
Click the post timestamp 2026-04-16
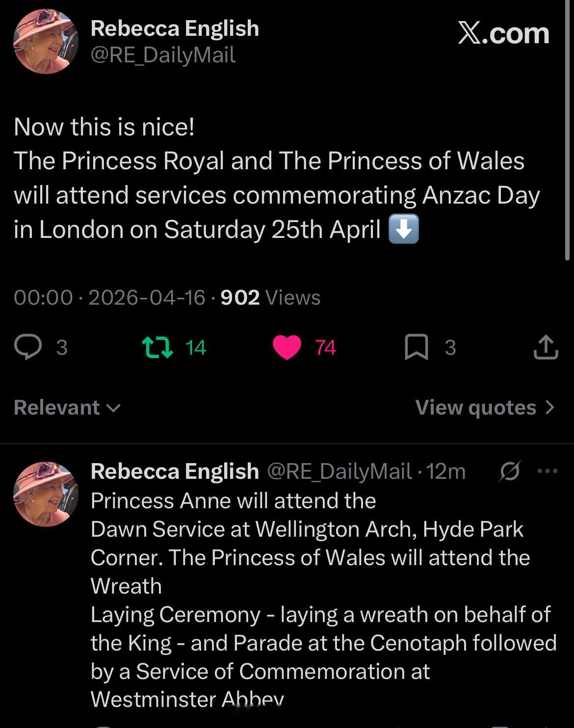147,298
